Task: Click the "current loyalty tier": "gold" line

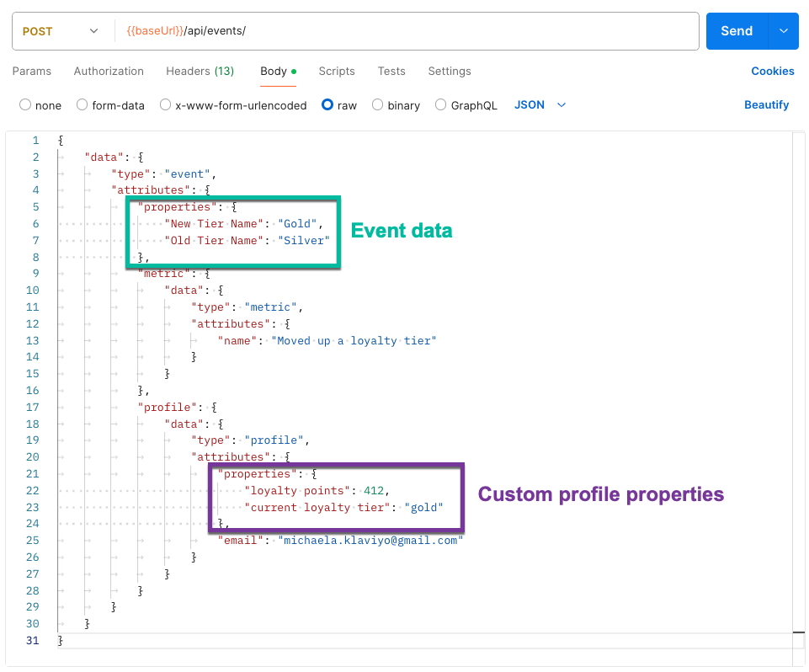Action: coord(343,507)
